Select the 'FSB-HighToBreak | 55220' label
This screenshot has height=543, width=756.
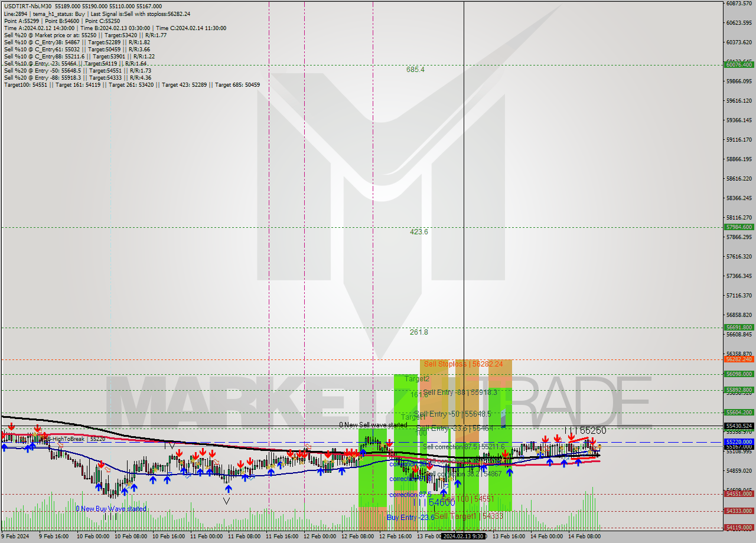click(x=72, y=439)
